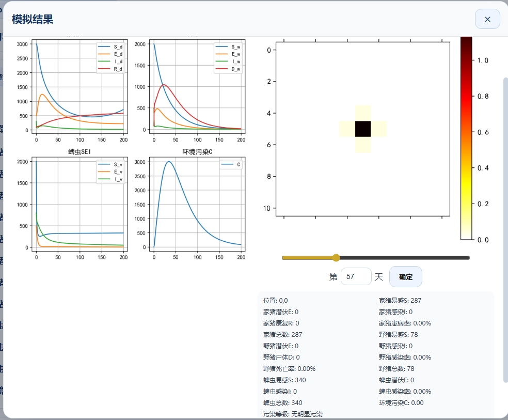Click the 蜱虫SEI chart
Screen dimensions: 508x420
(80, 204)
